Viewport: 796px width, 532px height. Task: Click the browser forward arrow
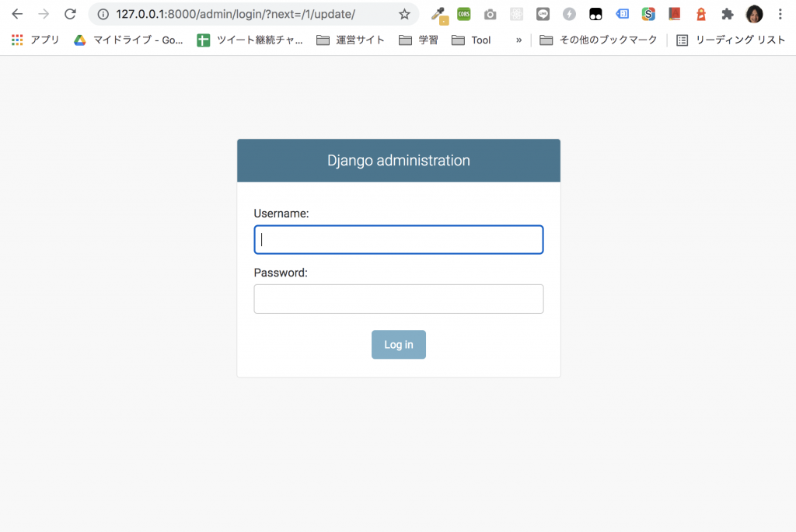[x=44, y=14]
